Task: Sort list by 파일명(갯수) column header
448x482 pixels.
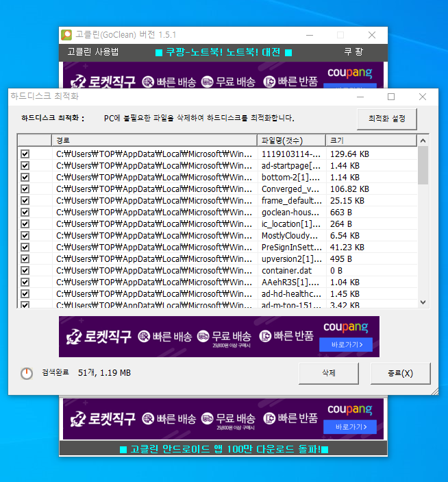Action: click(x=291, y=141)
